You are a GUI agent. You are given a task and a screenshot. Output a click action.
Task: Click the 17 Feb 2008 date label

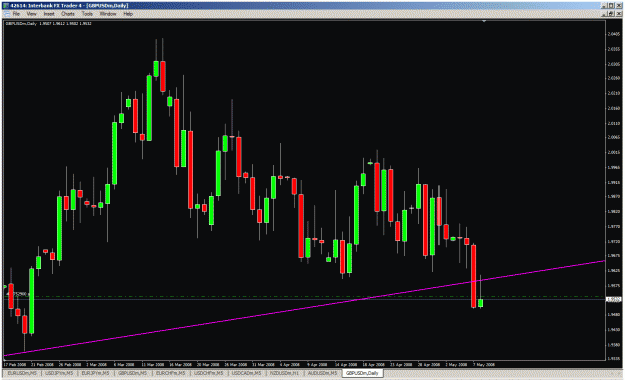point(15,364)
